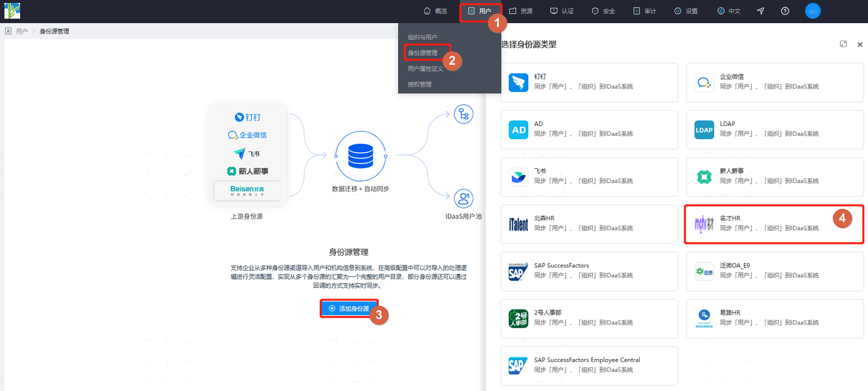This screenshot has height=391, width=868.
Task: Open 授权管理 menu entry
Action: tap(420, 84)
